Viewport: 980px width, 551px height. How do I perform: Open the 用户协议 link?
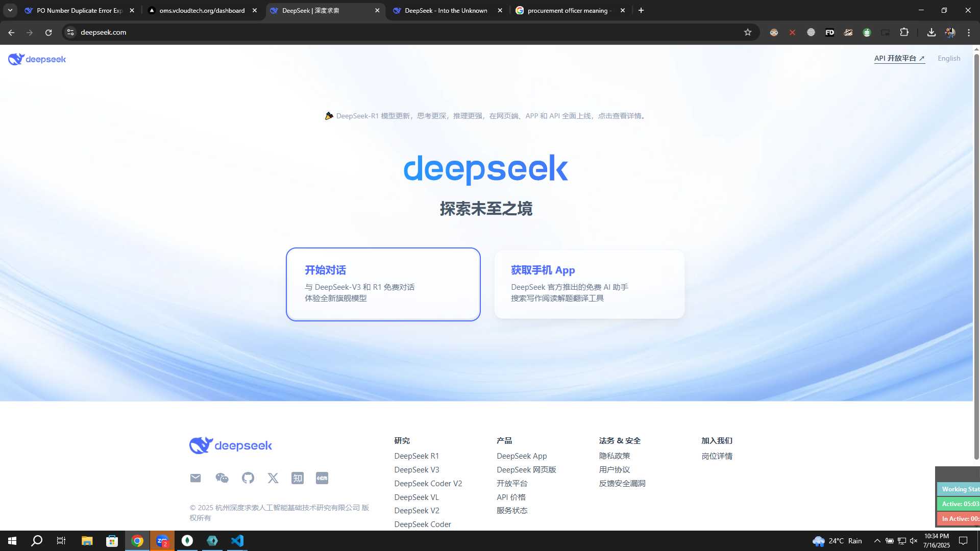point(615,470)
